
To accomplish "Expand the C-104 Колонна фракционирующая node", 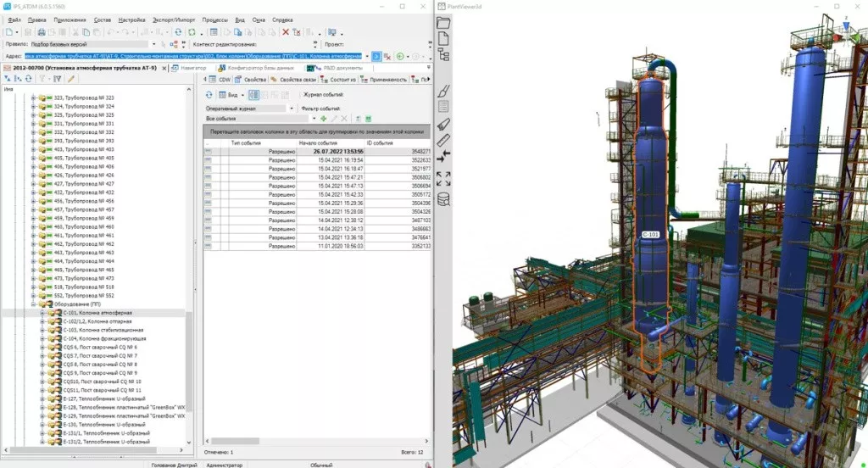I will point(42,338).
